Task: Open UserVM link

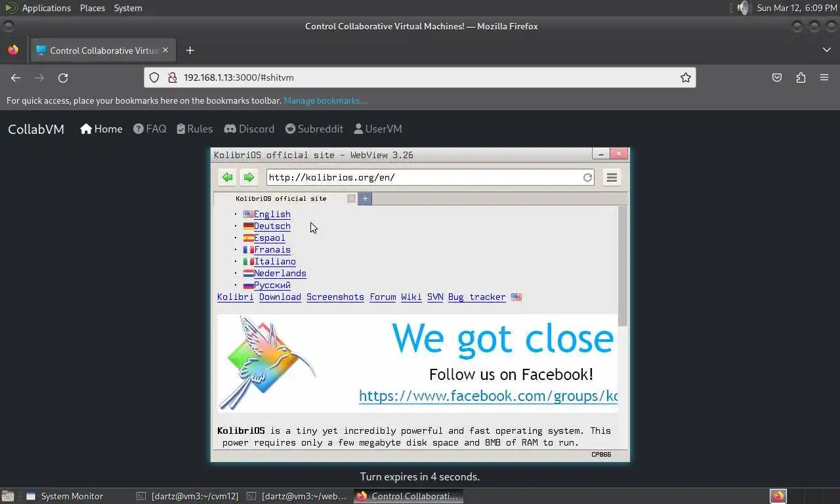Action: (378, 129)
